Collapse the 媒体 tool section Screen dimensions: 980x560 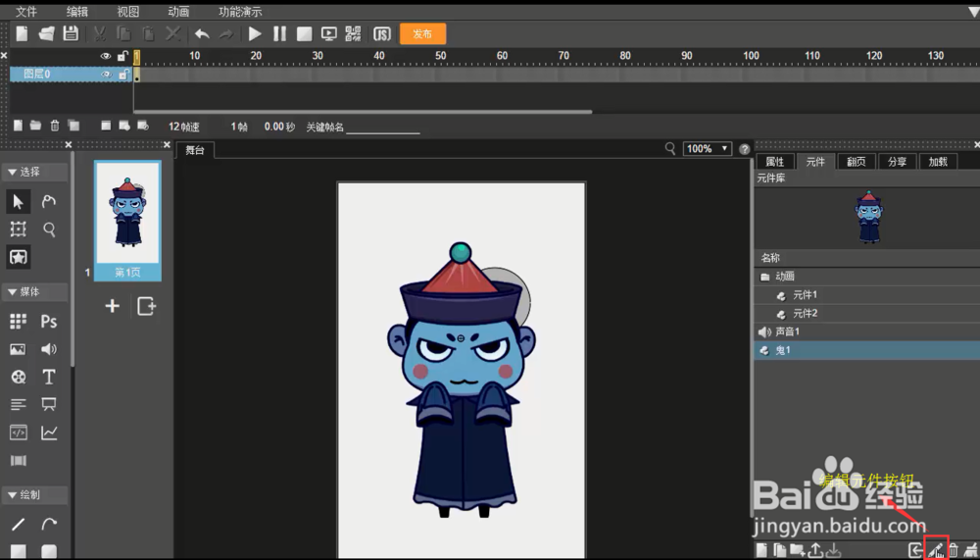(x=34, y=291)
